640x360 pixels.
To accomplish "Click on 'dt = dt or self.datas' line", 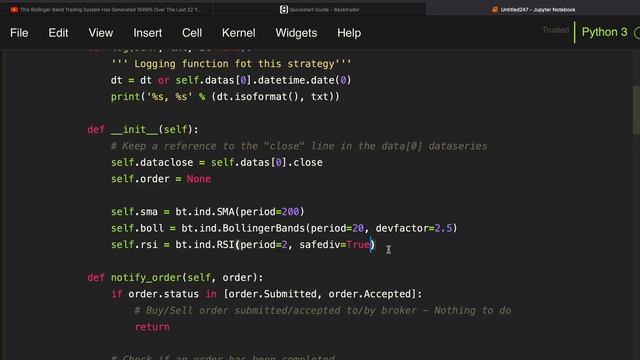I will pos(231,80).
